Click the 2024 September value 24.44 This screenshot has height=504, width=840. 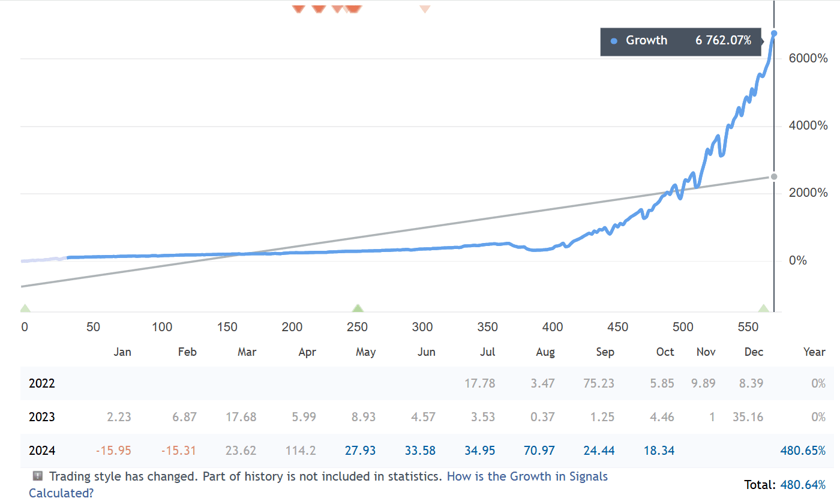599,451
